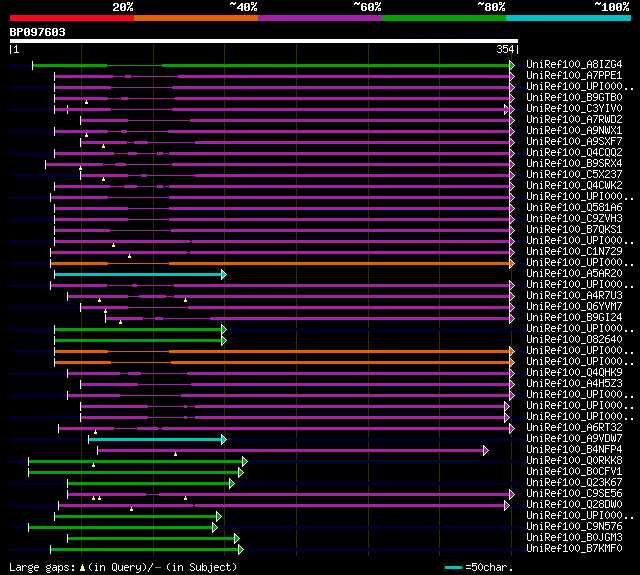640x575 pixels.
Task: Select the green ~80% legend segment
Action: [443, 17]
